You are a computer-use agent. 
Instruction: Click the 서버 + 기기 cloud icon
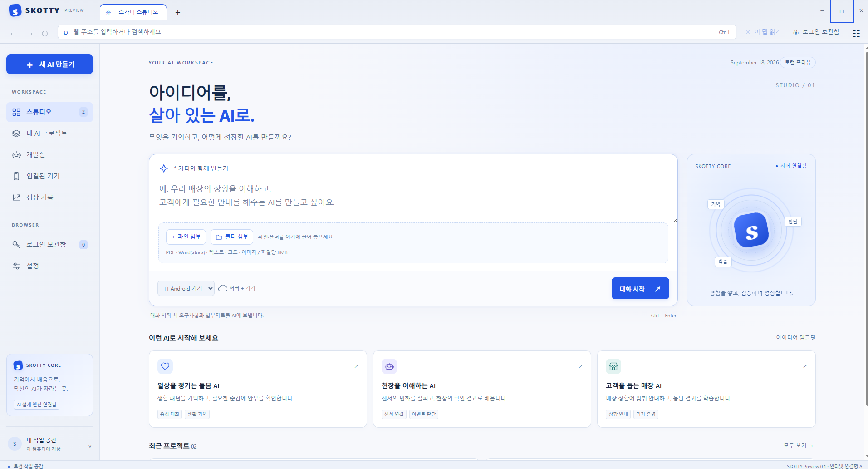[x=223, y=288]
